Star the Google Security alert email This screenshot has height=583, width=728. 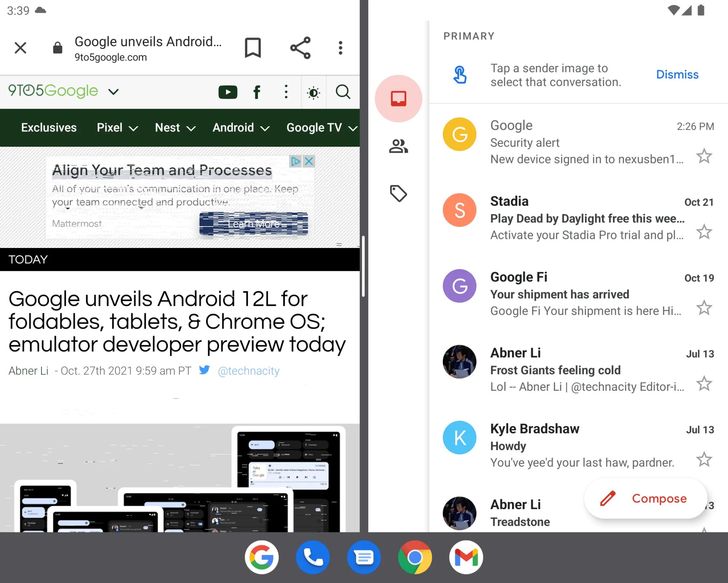[x=704, y=156]
